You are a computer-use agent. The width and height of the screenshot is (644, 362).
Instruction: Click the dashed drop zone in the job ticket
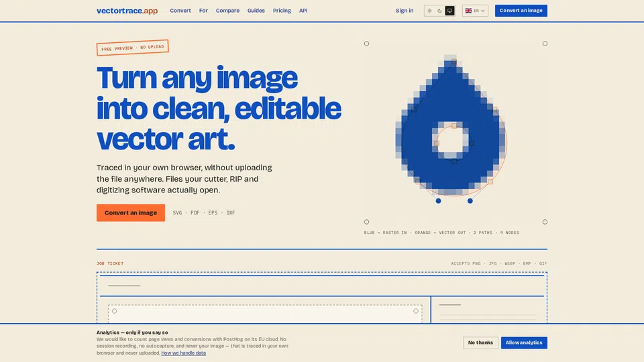[x=265, y=314]
